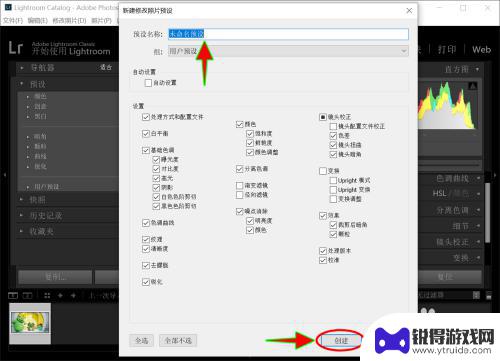Click the 全部不选 button
Viewport: 500px width, 361px height.
coord(178,340)
